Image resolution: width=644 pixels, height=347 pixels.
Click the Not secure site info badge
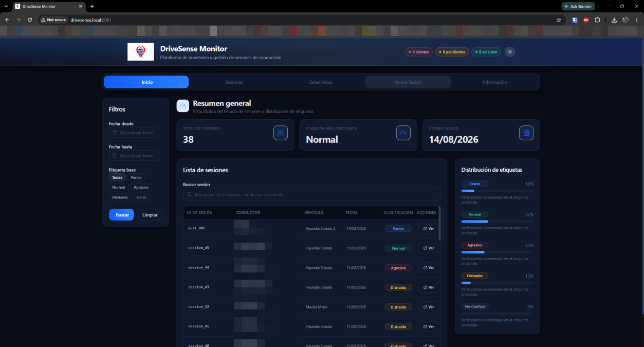coord(53,20)
